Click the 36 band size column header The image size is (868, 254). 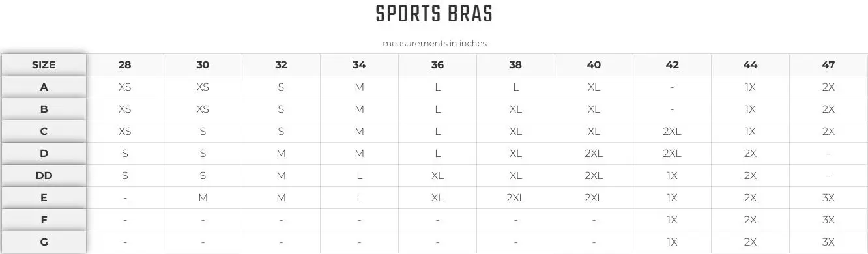(x=437, y=64)
